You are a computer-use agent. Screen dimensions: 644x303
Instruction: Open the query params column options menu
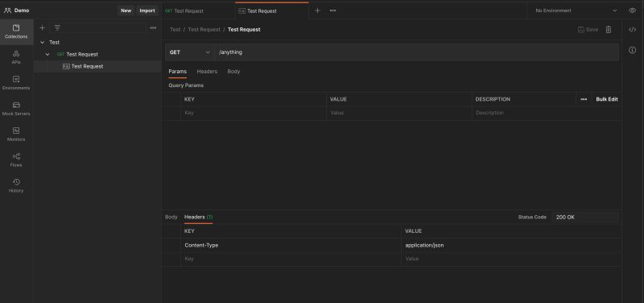(x=584, y=99)
